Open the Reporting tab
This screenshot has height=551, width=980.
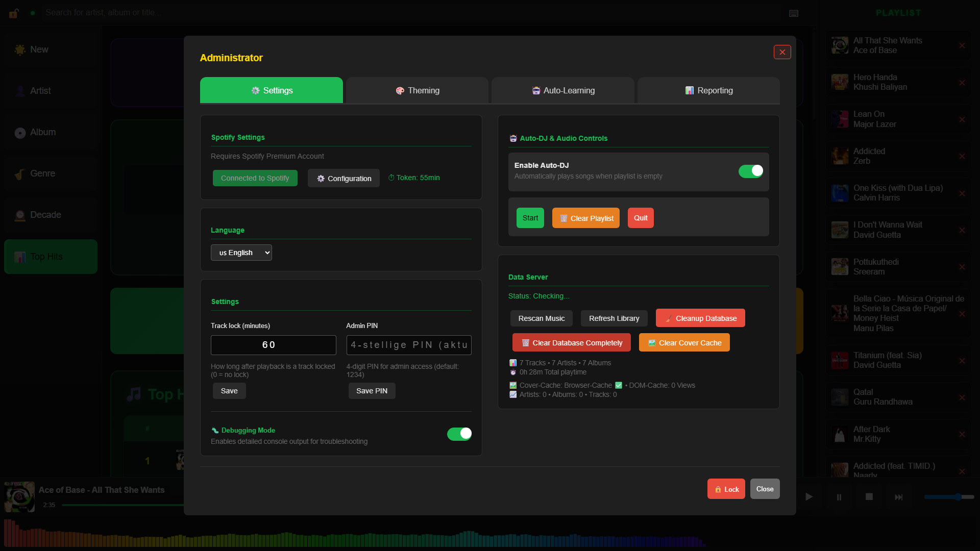(708, 90)
